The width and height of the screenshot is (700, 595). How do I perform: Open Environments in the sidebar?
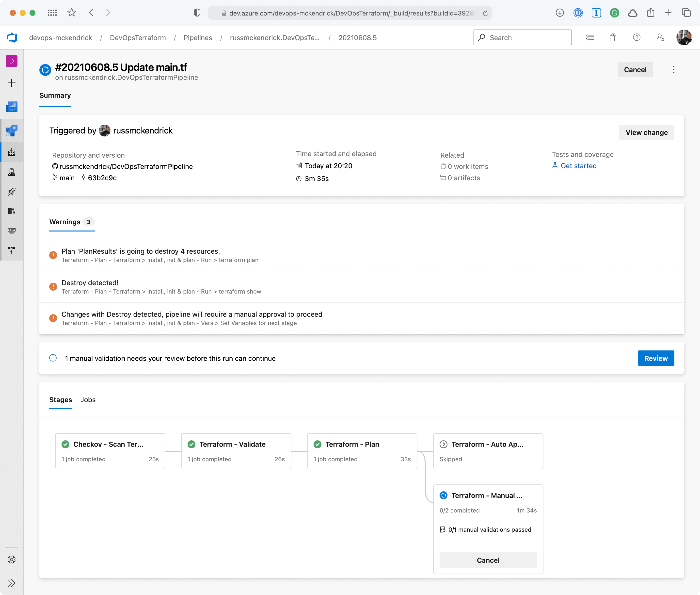pos(12,172)
